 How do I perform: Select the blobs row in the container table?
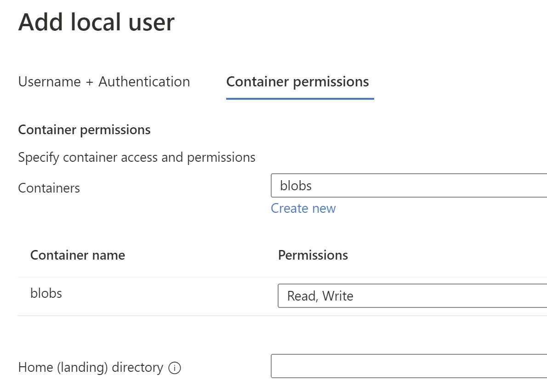[x=46, y=293]
